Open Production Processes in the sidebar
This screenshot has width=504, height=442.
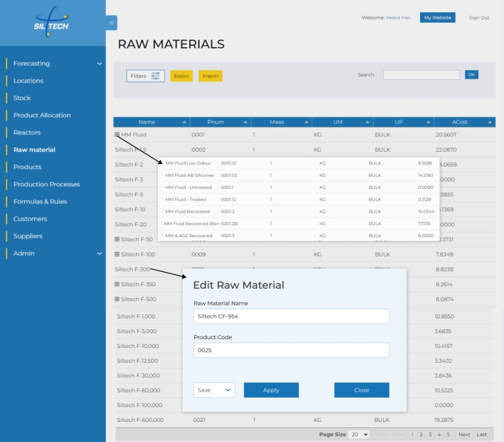point(46,184)
